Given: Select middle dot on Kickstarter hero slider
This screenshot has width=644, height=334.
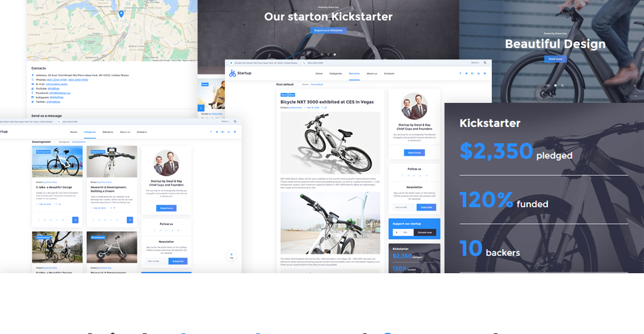Looking at the screenshot, I should click(328, 54).
